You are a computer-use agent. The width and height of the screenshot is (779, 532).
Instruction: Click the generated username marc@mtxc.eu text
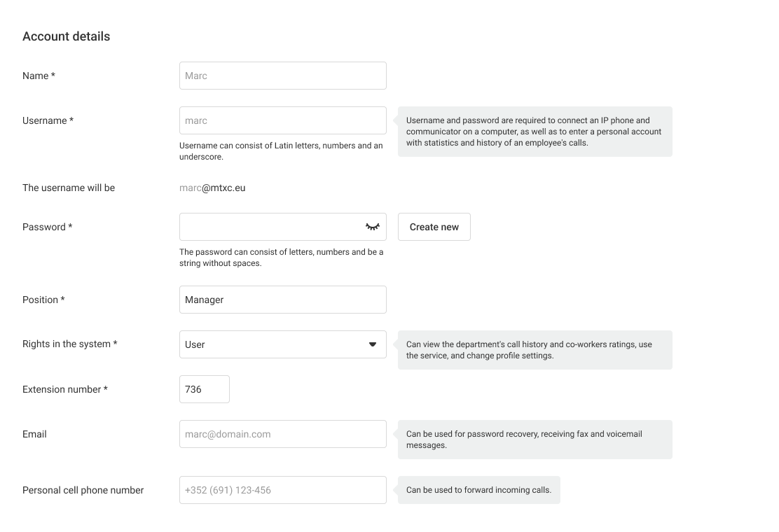click(x=212, y=188)
